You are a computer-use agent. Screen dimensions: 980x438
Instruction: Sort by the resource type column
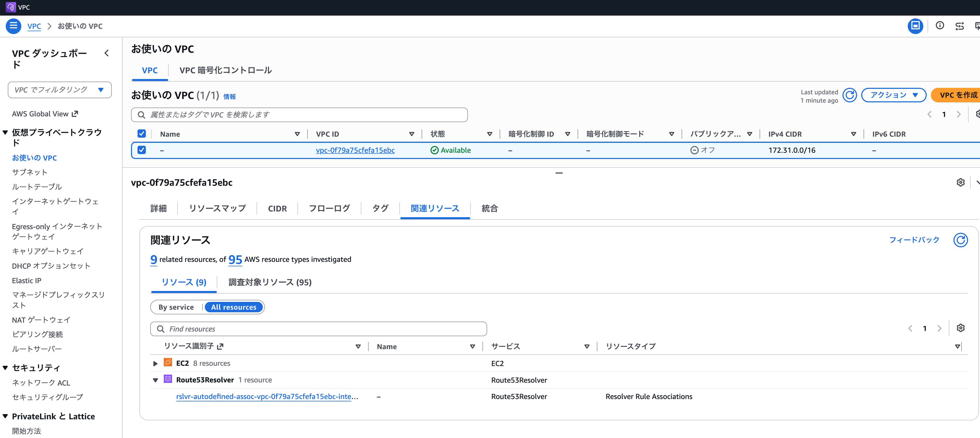click(x=958, y=346)
